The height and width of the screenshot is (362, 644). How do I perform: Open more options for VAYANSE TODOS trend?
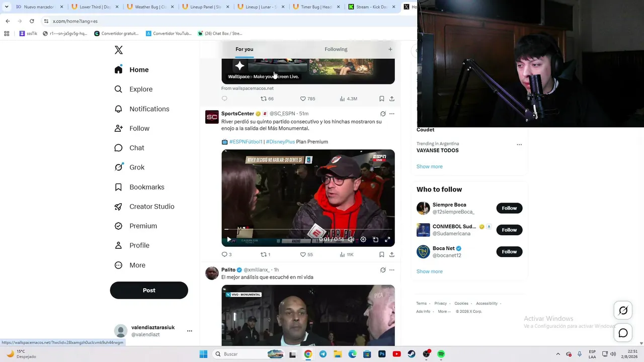(x=519, y=145)
